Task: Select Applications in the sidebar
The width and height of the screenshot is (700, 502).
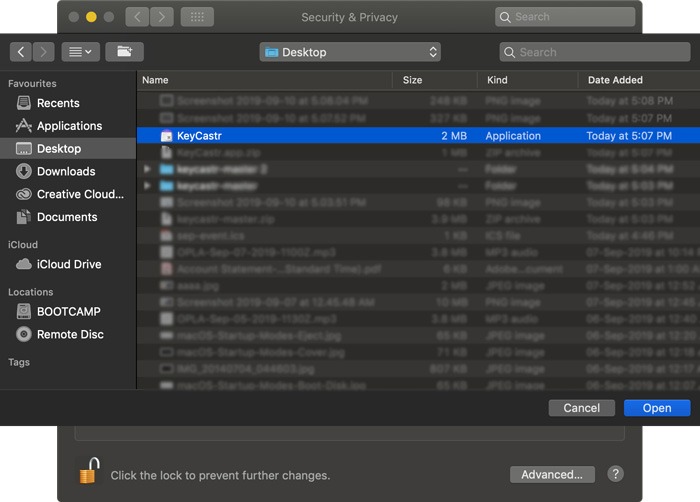Action: [x=69, y=126]
